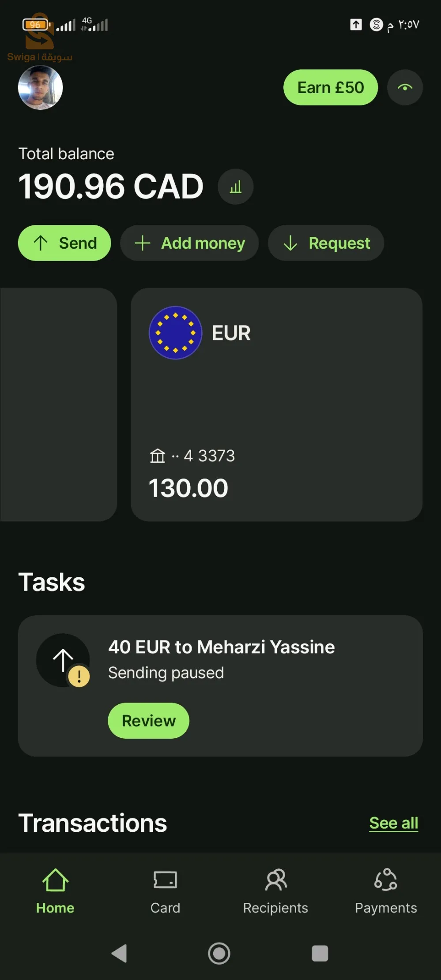Tap the Request button
The height and width of the screenshot is (980, 441).
[326, 243]
